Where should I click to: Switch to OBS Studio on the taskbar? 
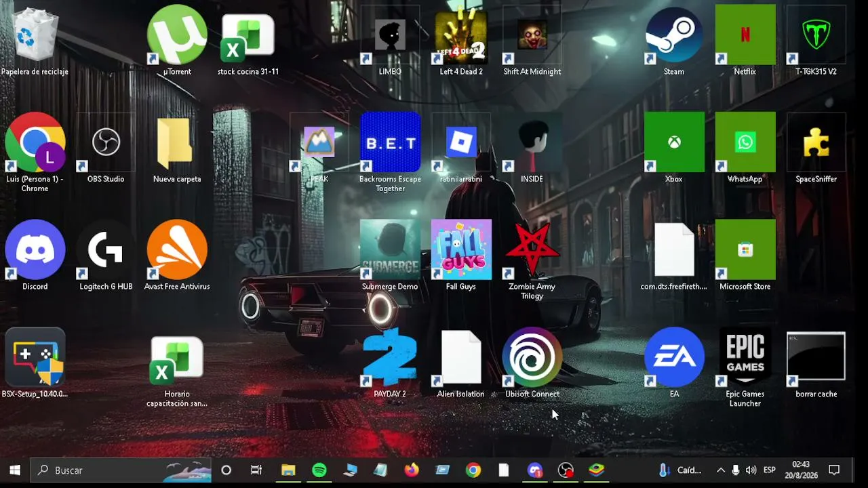[566, 470]
